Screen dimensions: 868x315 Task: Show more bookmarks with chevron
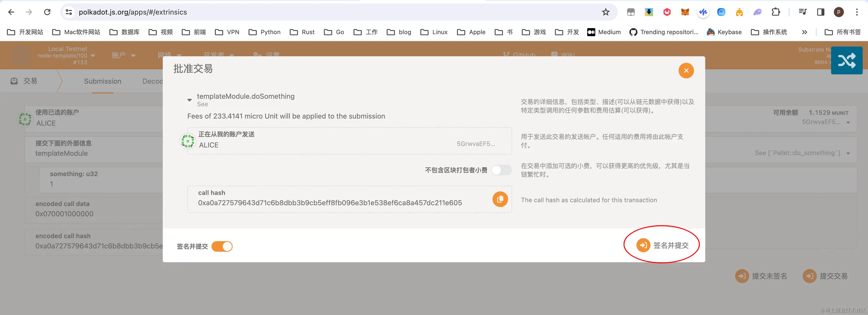tap(804, 32)
